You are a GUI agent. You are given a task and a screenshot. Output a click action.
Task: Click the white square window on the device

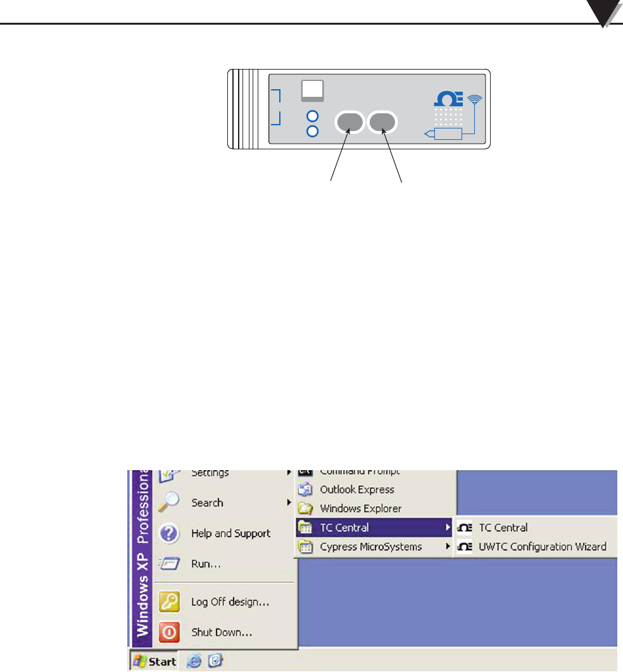[x=313, y=91]
